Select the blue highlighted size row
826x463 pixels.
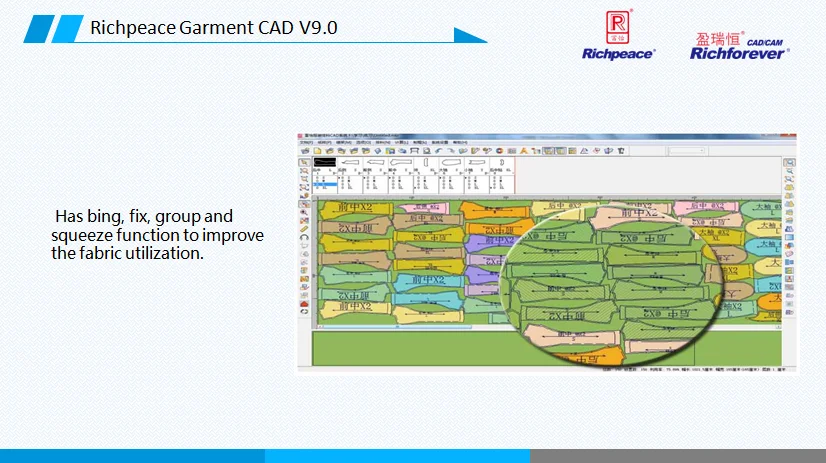coord(325,184)
